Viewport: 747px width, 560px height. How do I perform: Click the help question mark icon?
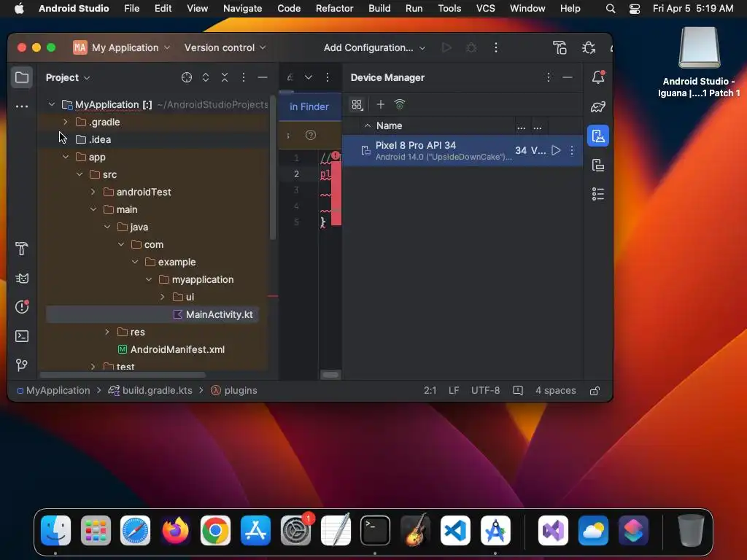click(x=311, y=135)
